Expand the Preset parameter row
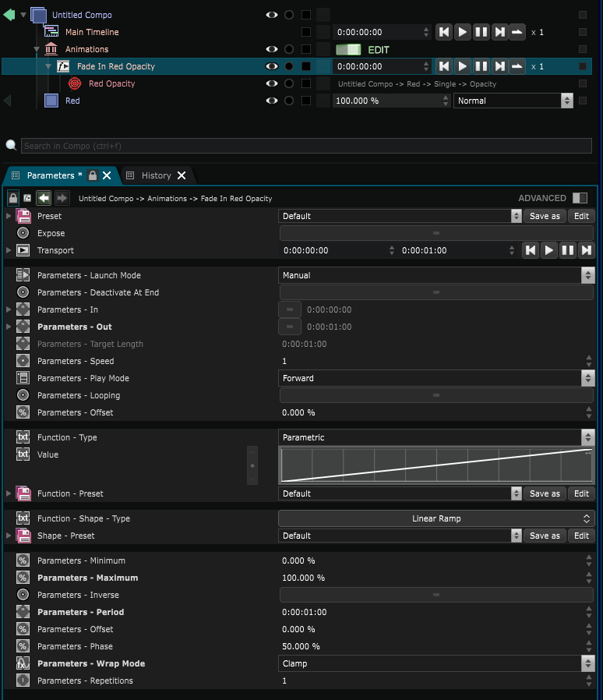This screenshot has height=700, width=603. pyautogui.click(x=9, y=216)
